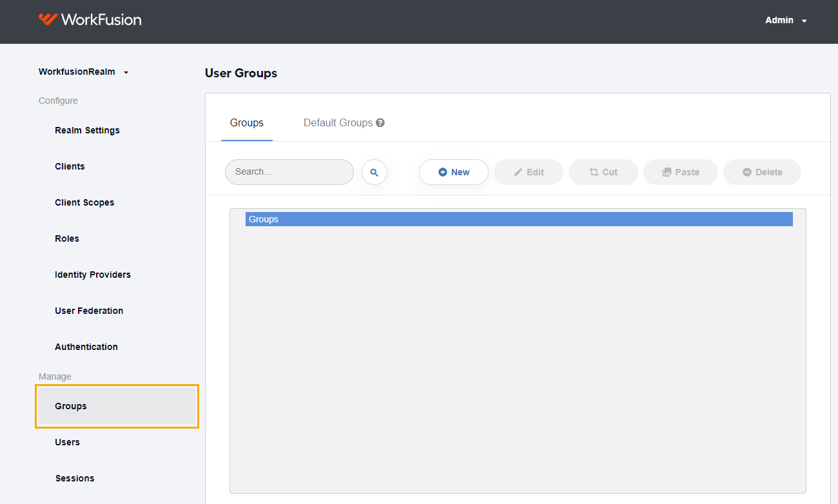This screenshot has height=504, width=838.
Task: Open Roles in sidebar
Action: (x=67, y=238)
